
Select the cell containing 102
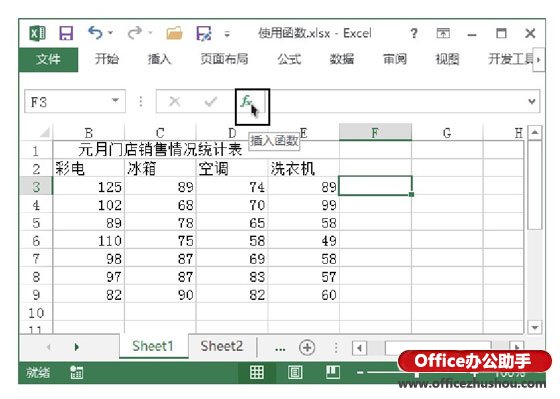(89, 205)
